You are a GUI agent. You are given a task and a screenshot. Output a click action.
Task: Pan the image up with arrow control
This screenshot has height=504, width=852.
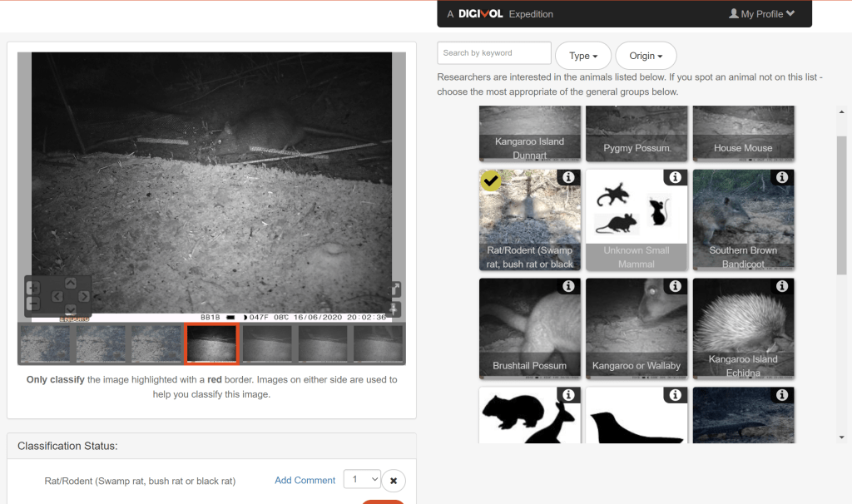pyautogui.click(x=71, y=283)
